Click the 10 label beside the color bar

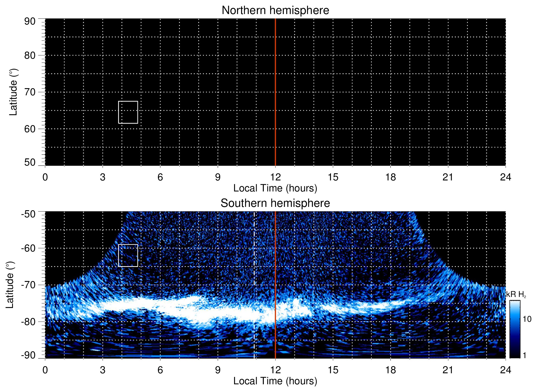(527, 319)
